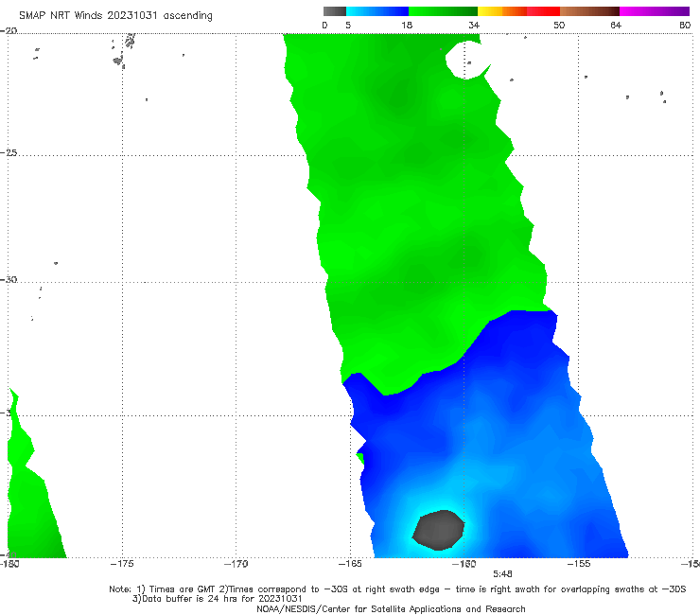The image size is (700, 615).
Task: Click the color bar label '34'
Action: [474, 25]
